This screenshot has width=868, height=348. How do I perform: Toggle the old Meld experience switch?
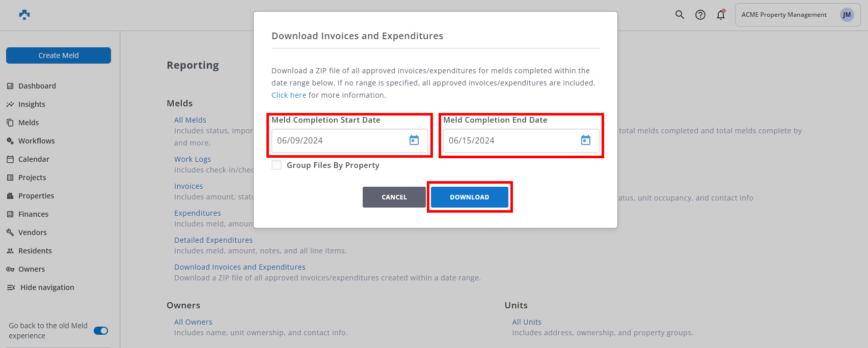point(101,331)
